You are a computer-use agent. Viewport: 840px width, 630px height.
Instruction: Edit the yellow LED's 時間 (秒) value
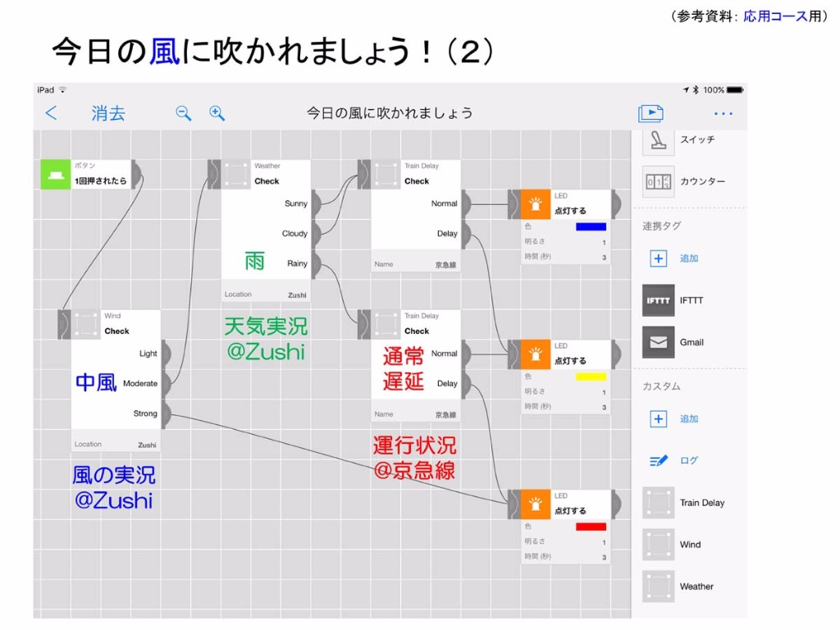click(x=604, y=407)
